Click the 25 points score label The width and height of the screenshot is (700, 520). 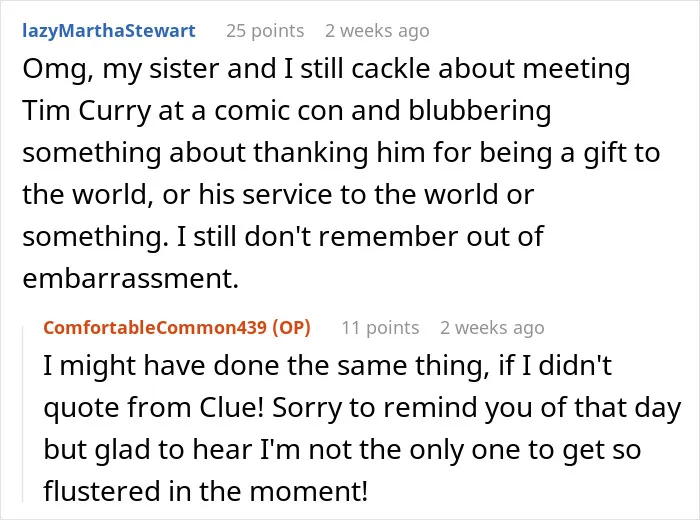click(265, 31)
